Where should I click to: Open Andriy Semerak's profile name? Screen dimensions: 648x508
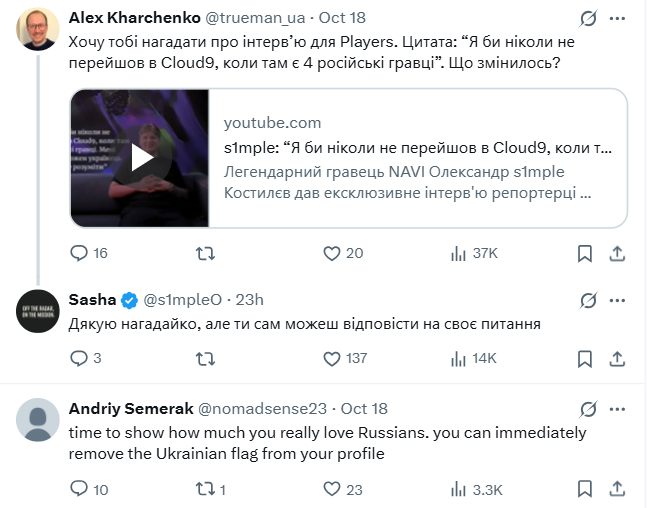pyautogui.click(x=129, y=409)
